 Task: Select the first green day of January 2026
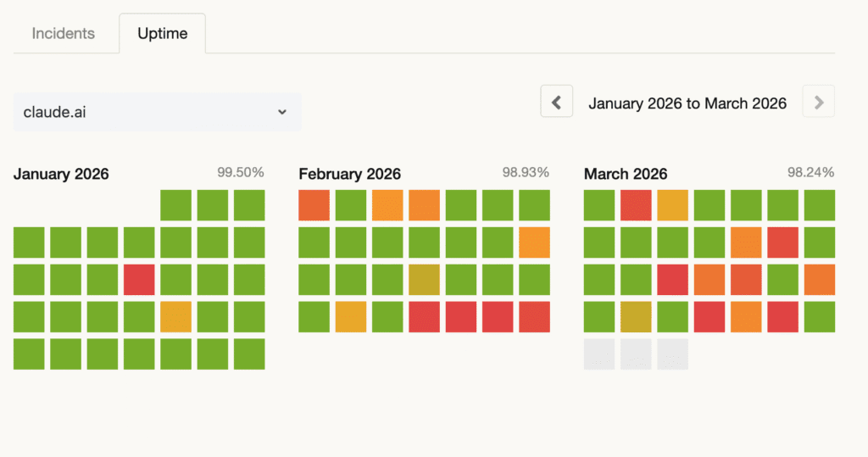click(175, 205)
